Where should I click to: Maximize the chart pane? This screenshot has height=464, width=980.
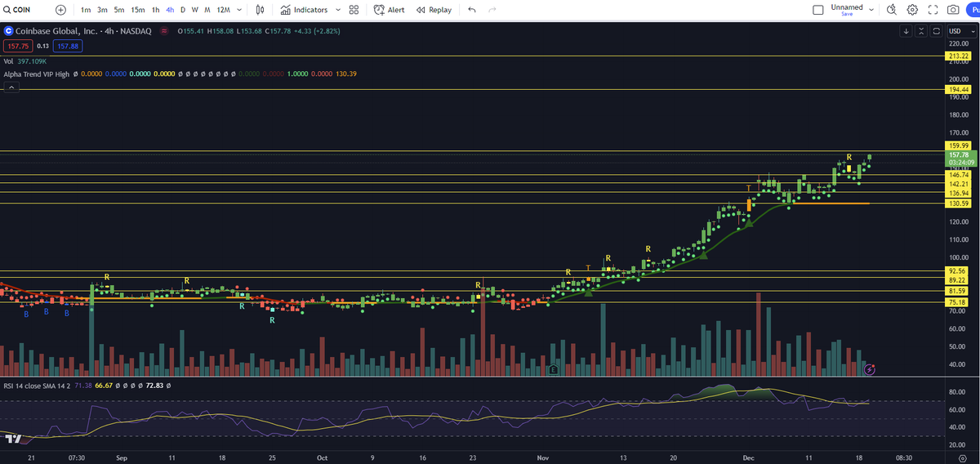(x=936, y=31)
